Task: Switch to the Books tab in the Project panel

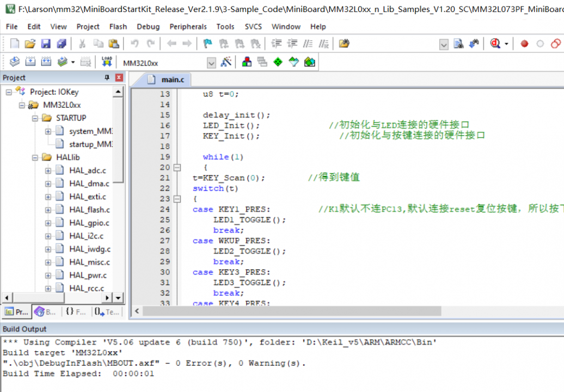Action: click(x=46, y=312)
